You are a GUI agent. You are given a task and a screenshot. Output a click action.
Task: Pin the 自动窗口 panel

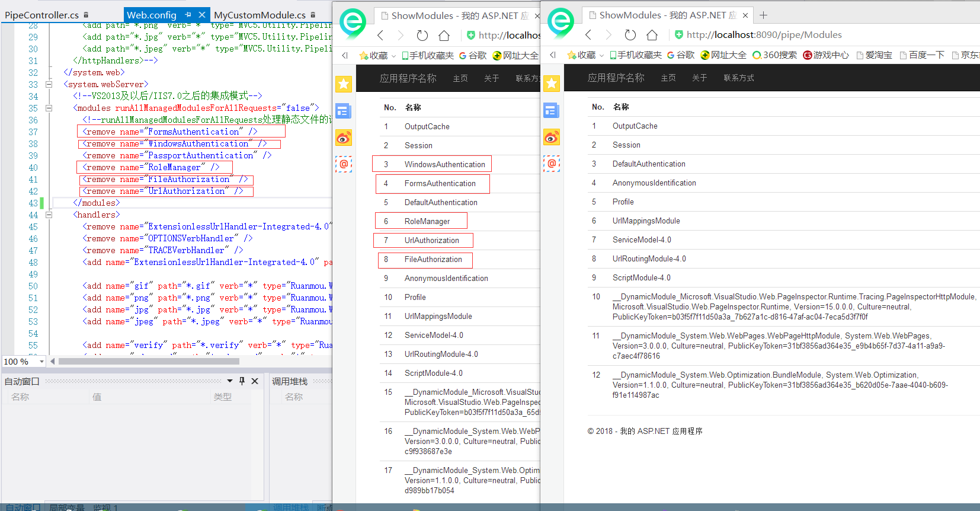pos(242,381)
